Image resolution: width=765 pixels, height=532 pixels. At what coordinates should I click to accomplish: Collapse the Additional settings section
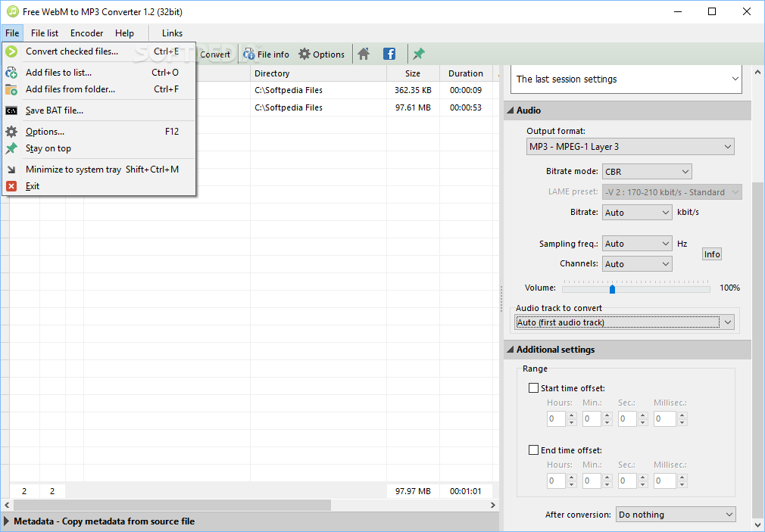click(511, 350)
